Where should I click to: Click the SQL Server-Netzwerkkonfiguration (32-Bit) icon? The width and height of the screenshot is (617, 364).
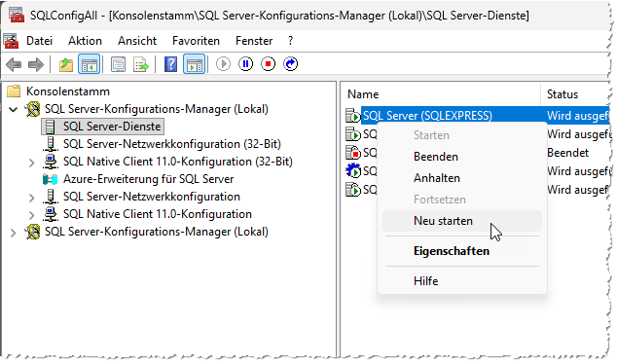[50, 144]
